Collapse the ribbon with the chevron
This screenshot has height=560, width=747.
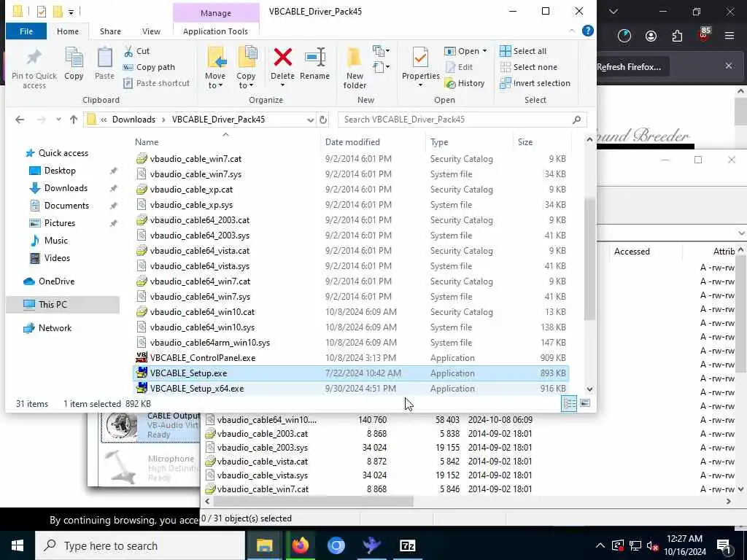572,31
